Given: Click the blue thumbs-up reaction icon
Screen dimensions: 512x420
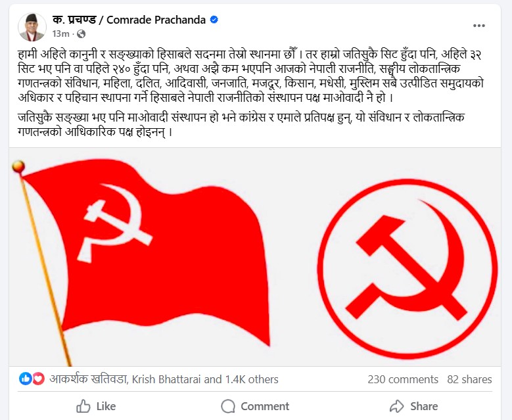Looking at the screenshot, I should pos(25,379).
